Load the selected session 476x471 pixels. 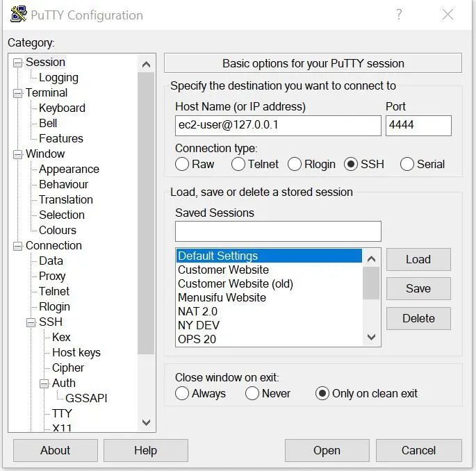click(x=418, y=260)
